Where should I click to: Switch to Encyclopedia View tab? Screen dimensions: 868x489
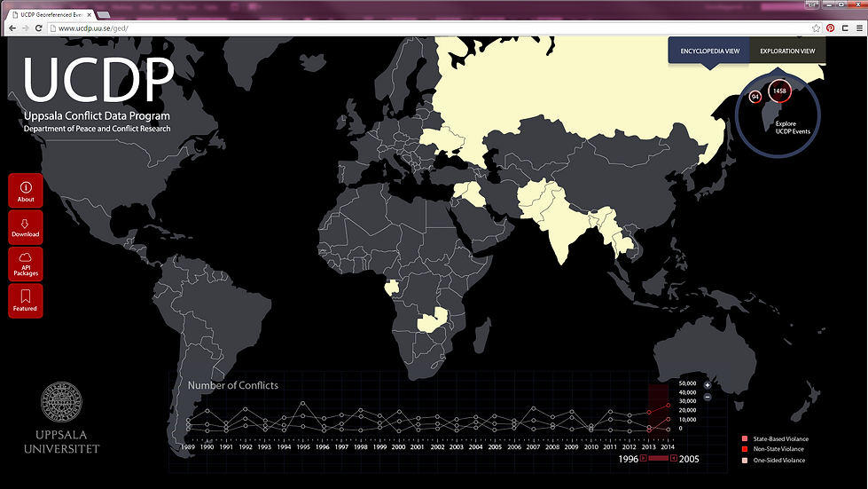tap(709, 51)
